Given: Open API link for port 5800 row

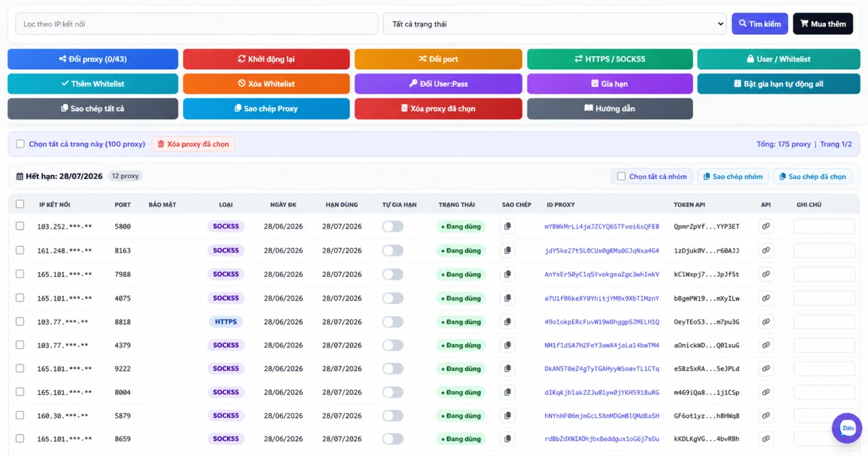Looking at the screenshot, I should [x=766, y=227].
